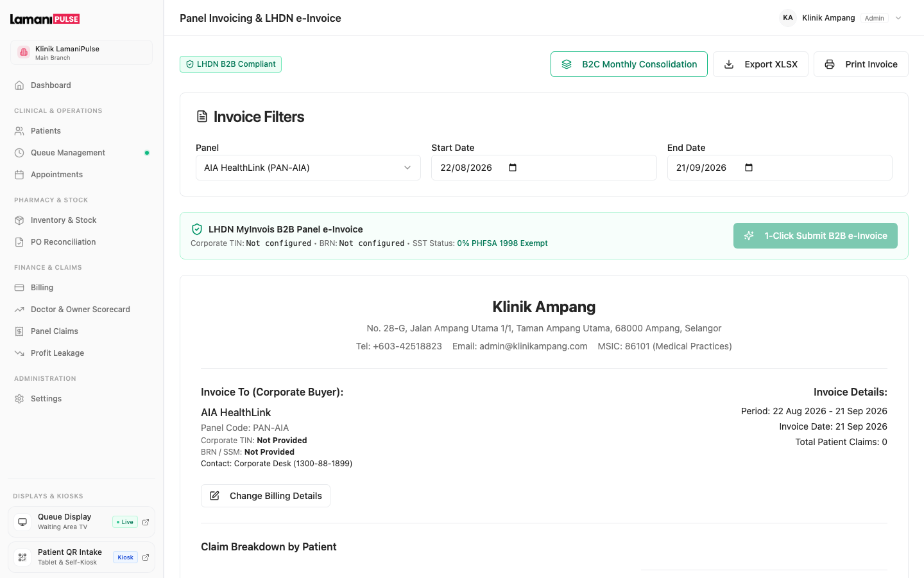Click the Queue Display monitor icon
Screen dimensions: 924x578
[x=22, y=522]
